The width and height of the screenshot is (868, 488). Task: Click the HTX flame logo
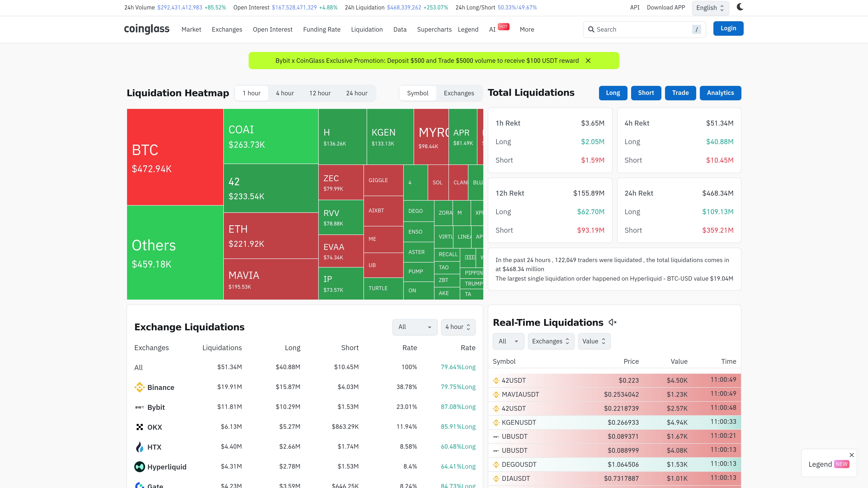click(x=139, y=447)
